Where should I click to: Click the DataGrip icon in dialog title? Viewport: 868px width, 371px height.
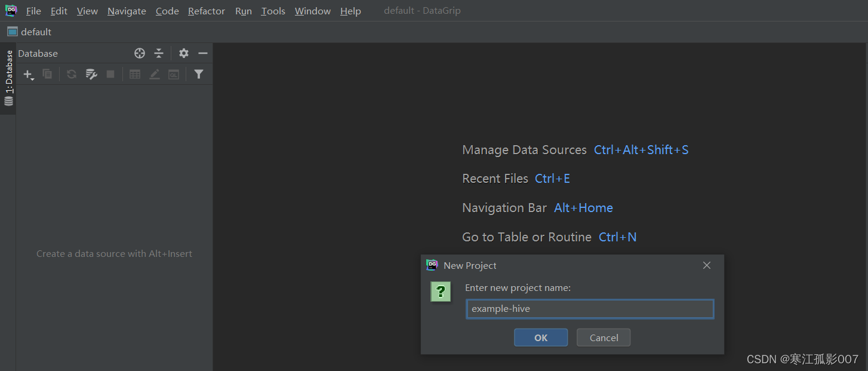click(432, 265)
